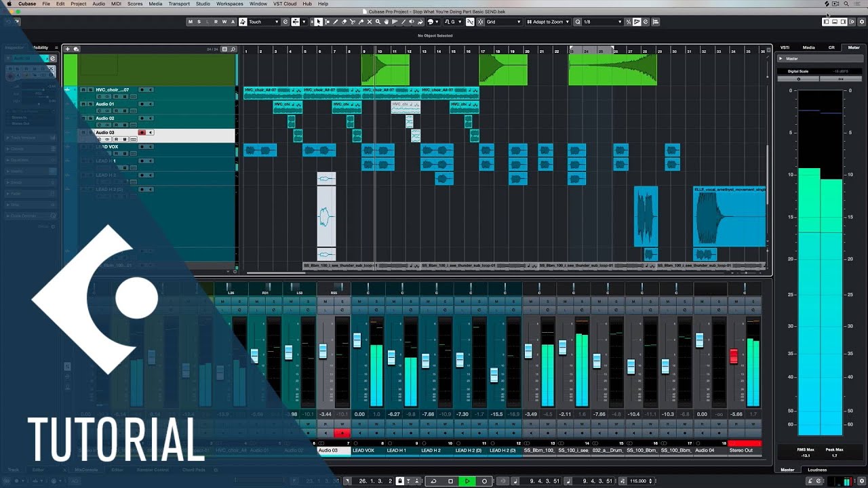Toggle Snap to Zero Crossing icon

coord(470,22)
